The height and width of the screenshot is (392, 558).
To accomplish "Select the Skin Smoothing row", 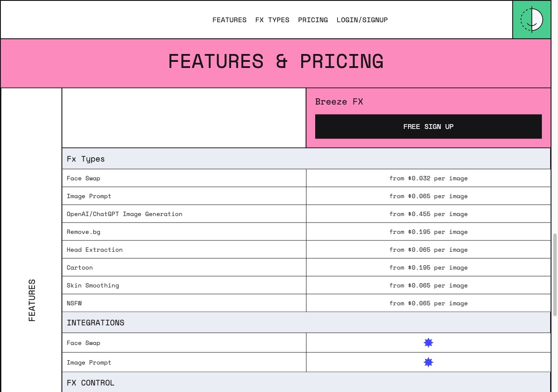I will coord(306,285).
